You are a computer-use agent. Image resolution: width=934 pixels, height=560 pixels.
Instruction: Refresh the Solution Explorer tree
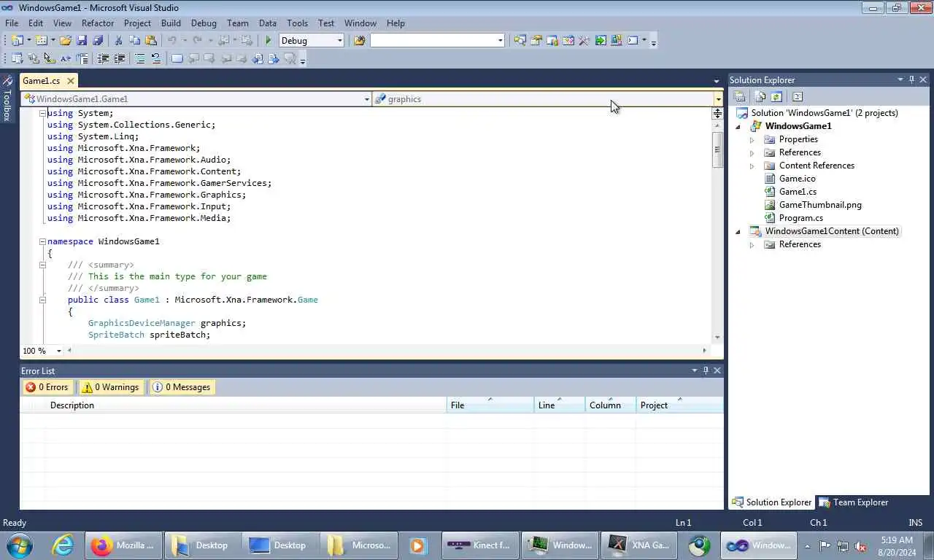pyautogui.click(x=776, y=96)
